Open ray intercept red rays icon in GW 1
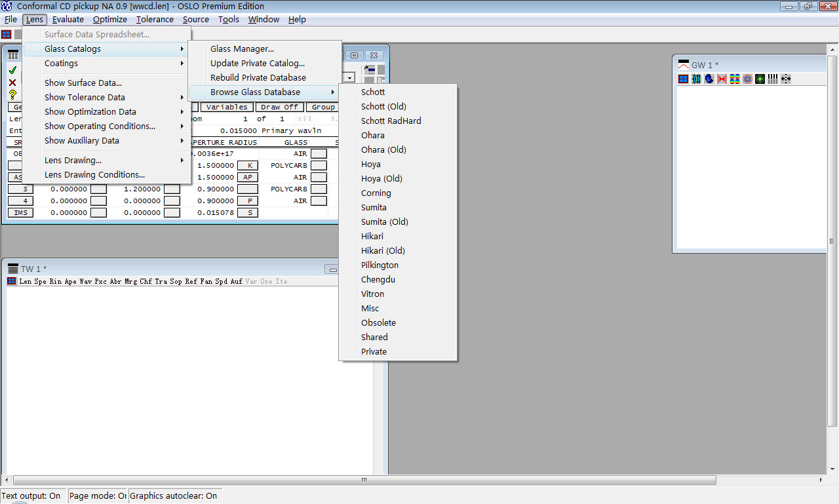This screenshot has width=839, height=504. click(722, 79)
